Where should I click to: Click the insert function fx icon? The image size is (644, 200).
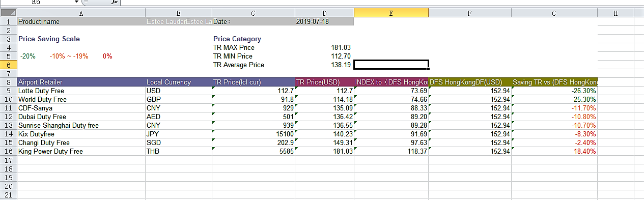pos(115,3)
